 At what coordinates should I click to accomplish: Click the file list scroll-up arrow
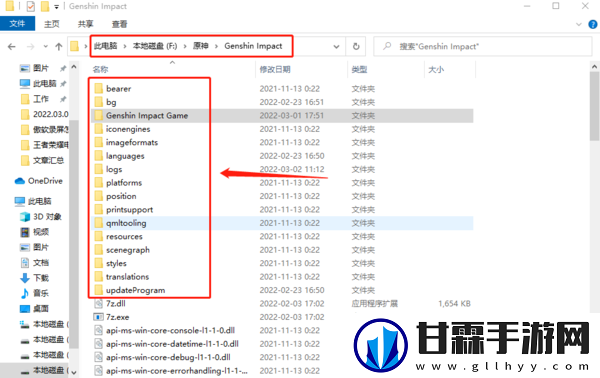(594, 67)
